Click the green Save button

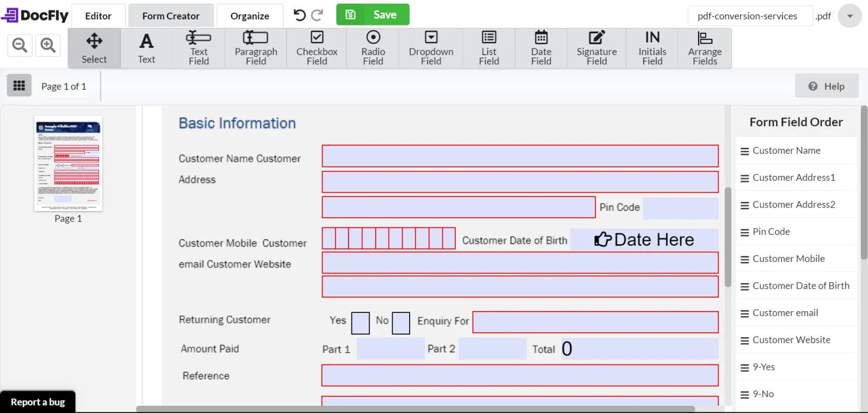[373, 14]
